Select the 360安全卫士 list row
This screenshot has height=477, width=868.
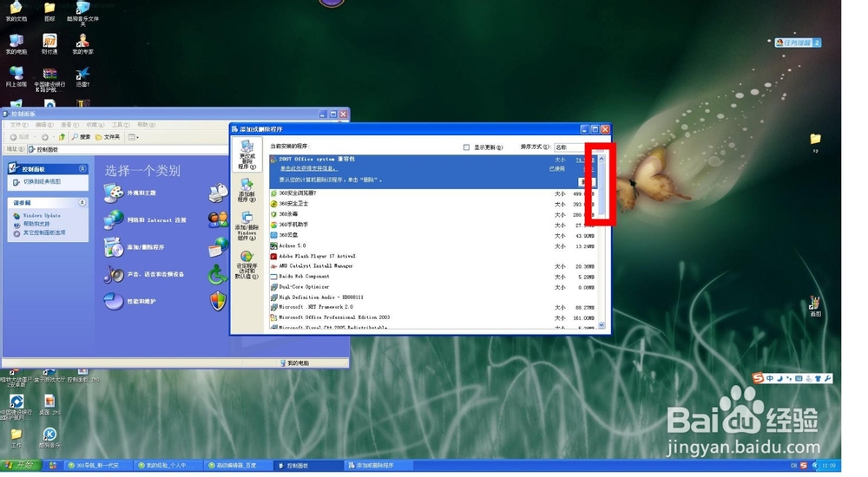433,204
